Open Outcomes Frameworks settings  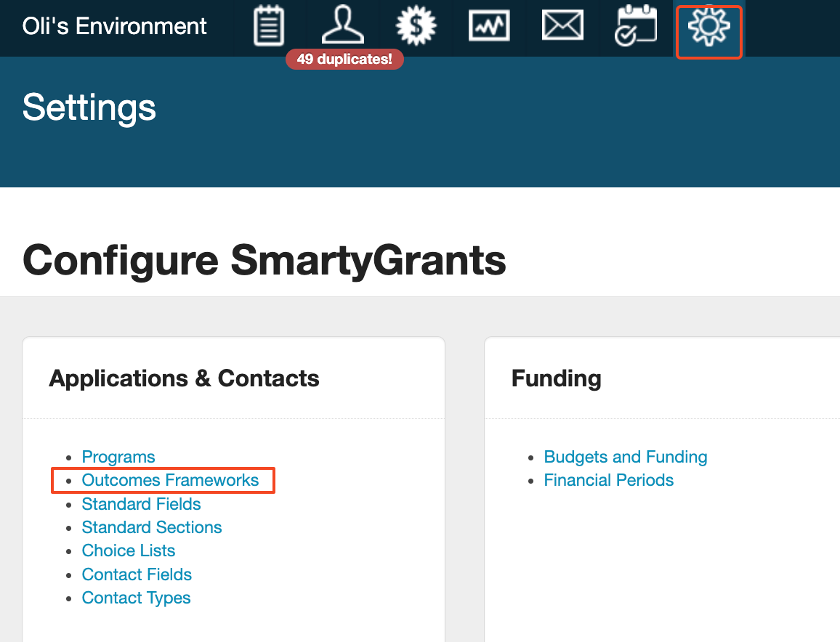tap(170, 480)
